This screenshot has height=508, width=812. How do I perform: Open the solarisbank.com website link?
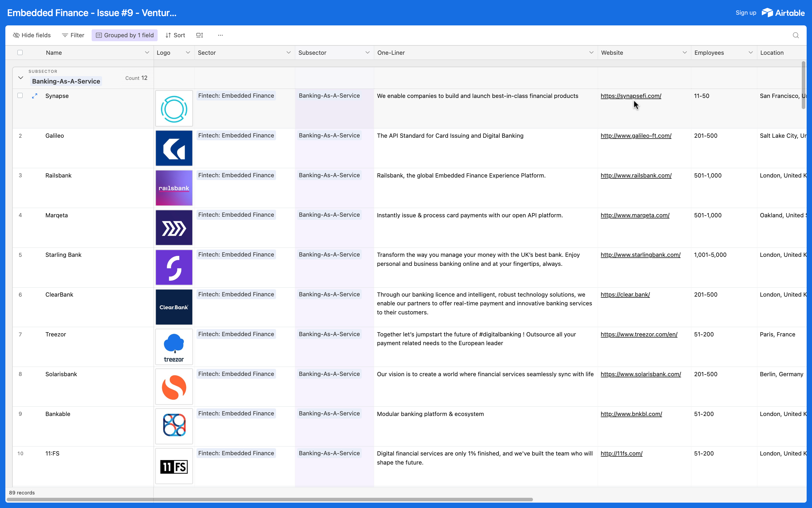641,374
